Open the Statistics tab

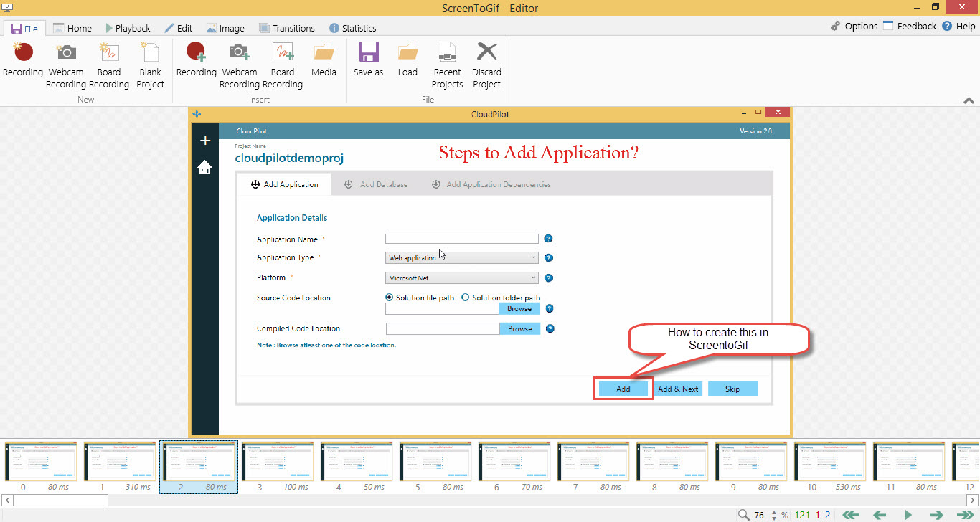[x=352, y=28]
